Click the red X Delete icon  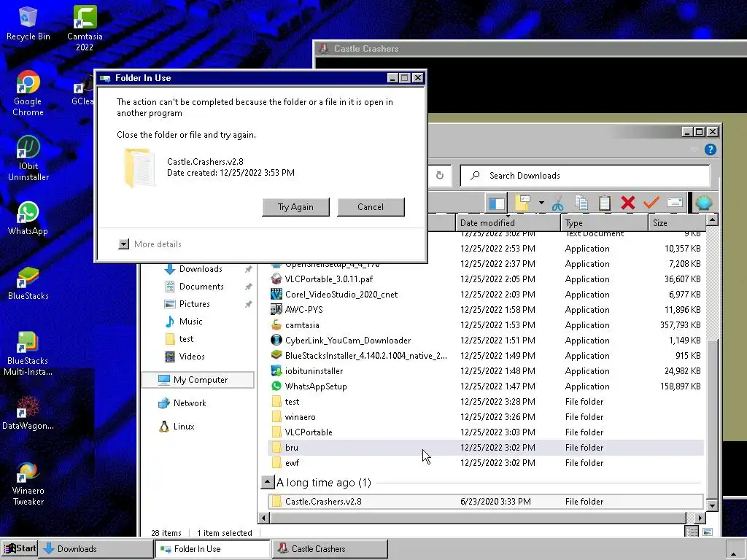tap(628, 203)
